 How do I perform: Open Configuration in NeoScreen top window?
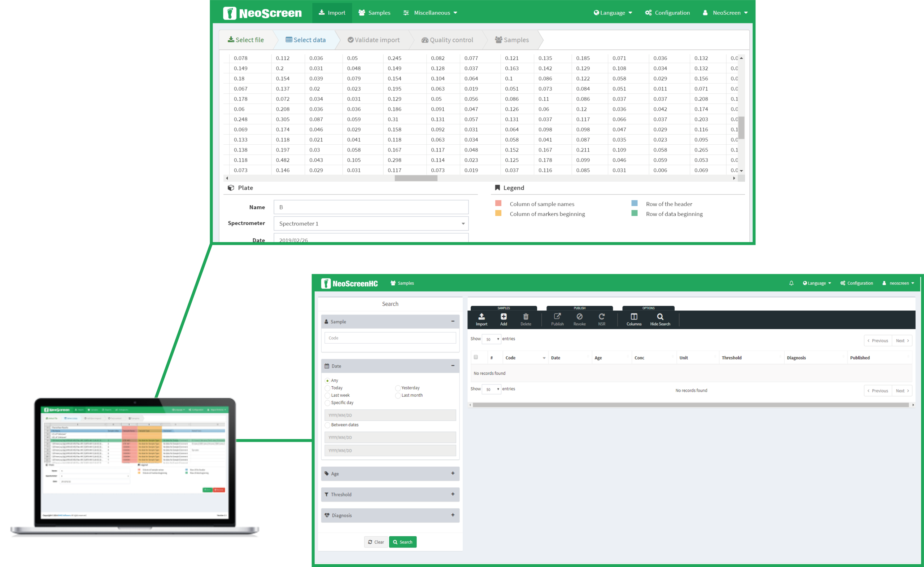click(x=667, y=13)
